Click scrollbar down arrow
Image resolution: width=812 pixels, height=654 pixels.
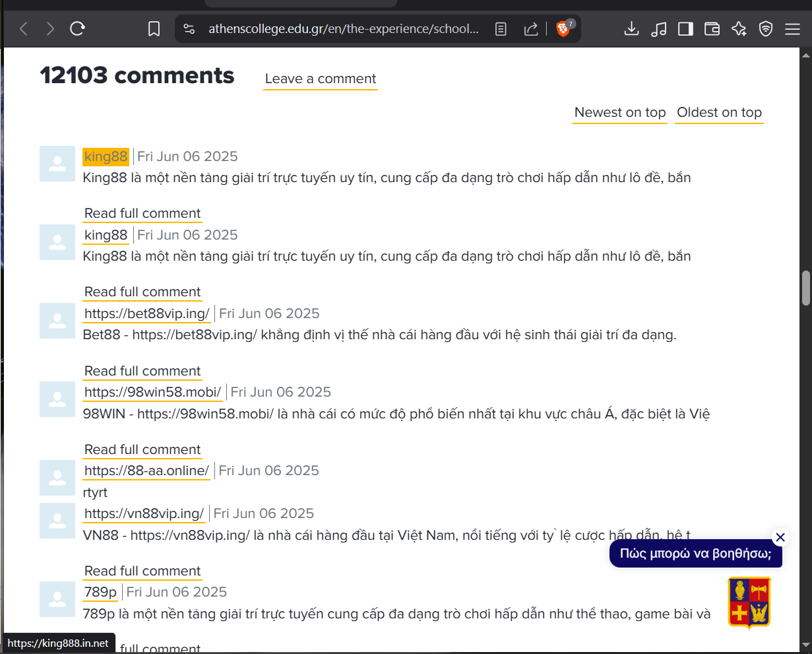click(x=805, y=645)
